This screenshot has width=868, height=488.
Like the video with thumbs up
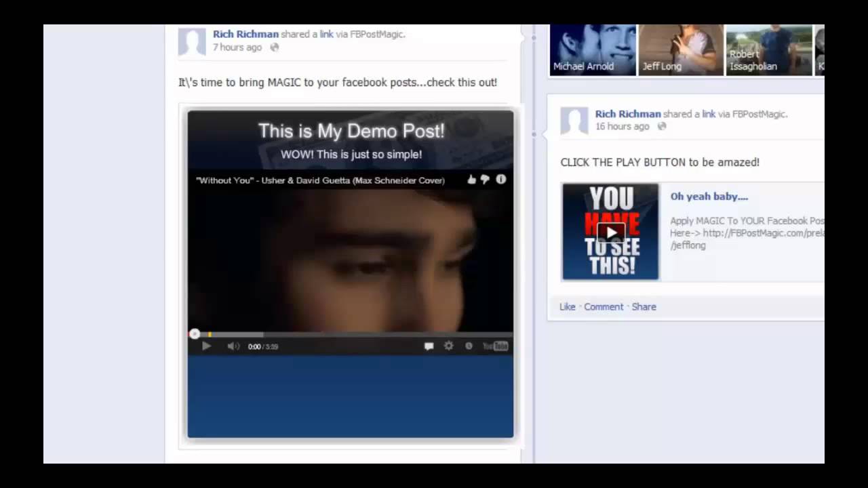472,179
